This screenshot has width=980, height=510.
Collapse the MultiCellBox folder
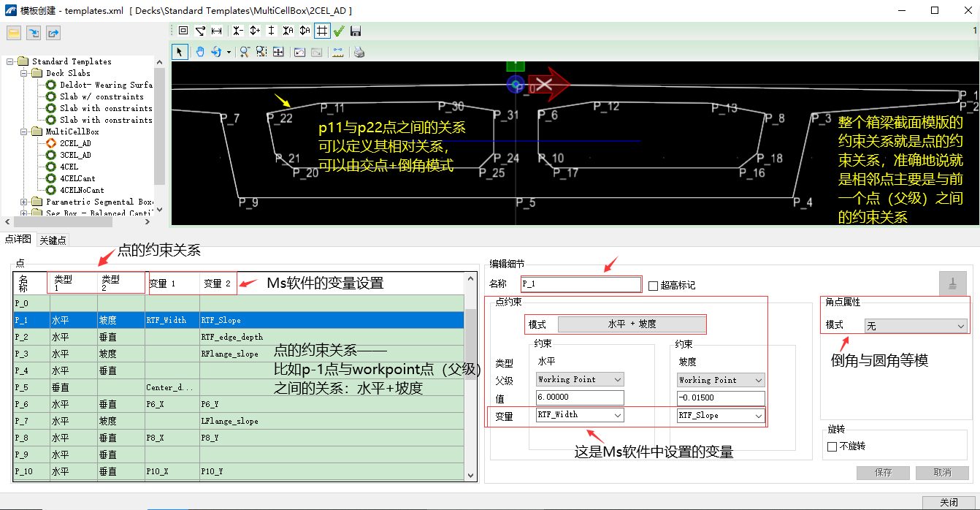pos(24,132)
